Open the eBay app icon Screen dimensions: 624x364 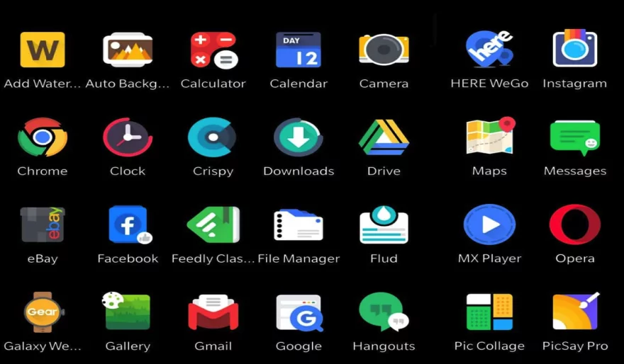click(43, 224)
